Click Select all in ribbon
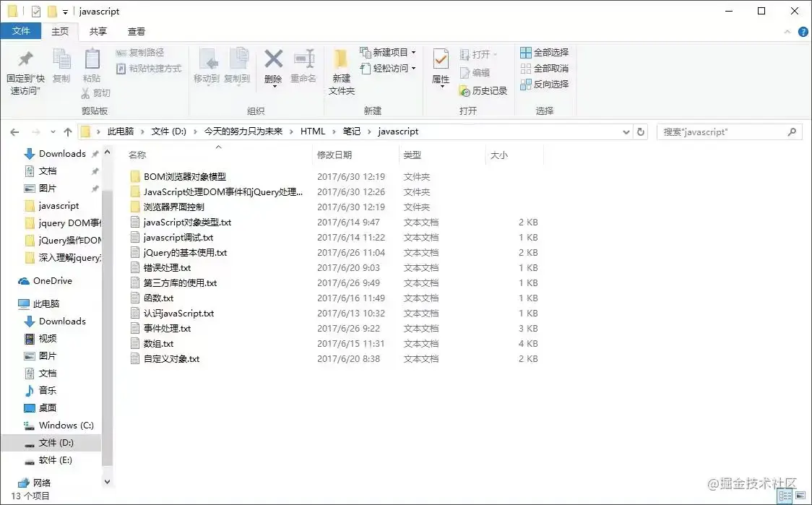Image resolution: width=812 pixels, height=505 pixels. pos(544,52)
